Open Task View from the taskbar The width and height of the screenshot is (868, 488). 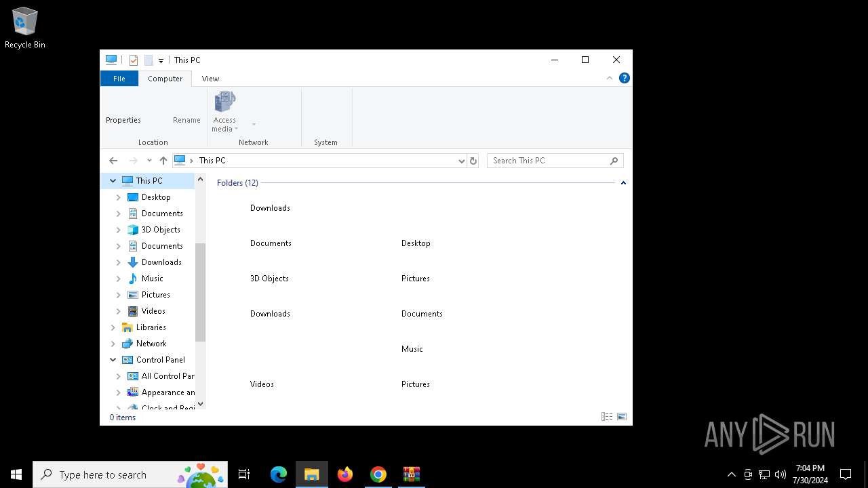pyautogui.click(x=244, y=474)
